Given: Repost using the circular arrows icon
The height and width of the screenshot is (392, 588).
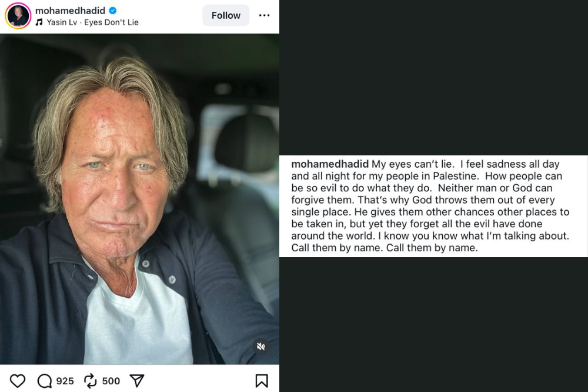Looking at the screenshot, I should [x=89, y=381].
